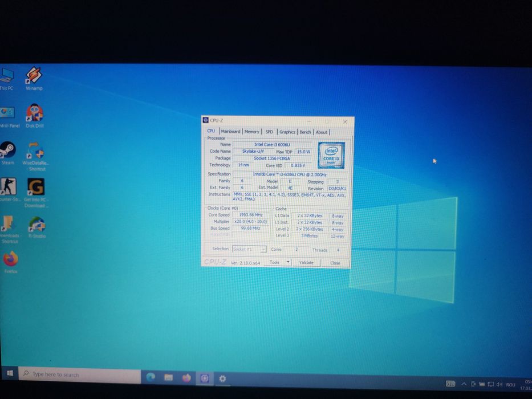Viewport: 532px width, 399px height.
Task: Switch to the Graphics tab
Action: coord(287,132)
